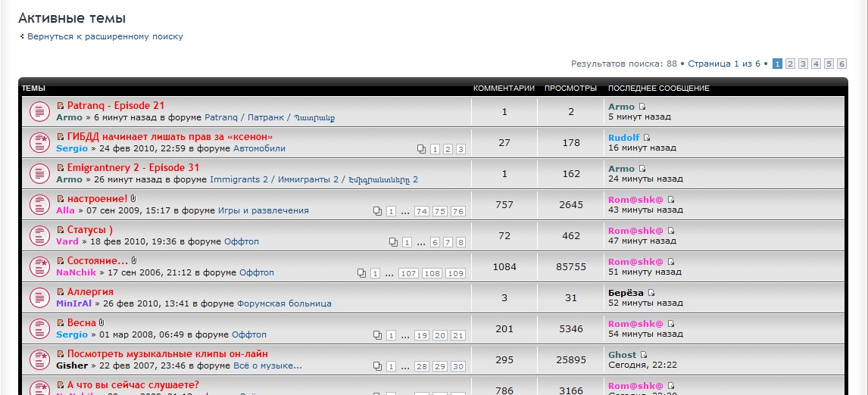Go to page 2 of search results
Image resolution: width=868 pixels, height=395 pixels.
tap(790, 64)
